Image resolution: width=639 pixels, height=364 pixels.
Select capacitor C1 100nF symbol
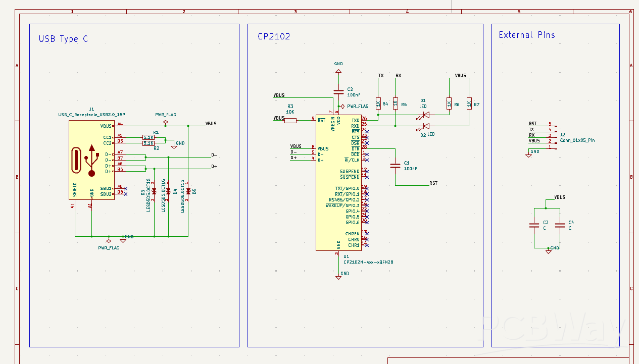click(x=396, y=165)
